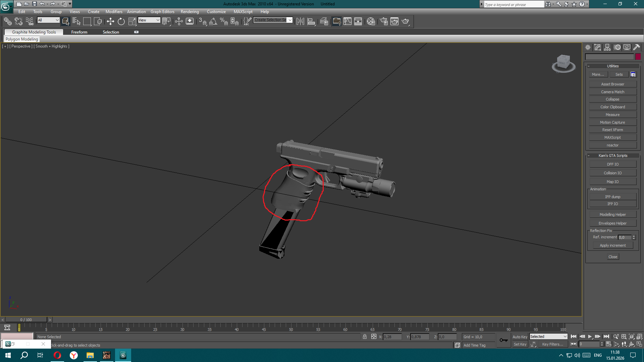644x362 pixels.
Task: Click the Select by Name icon
Action: [76, 21]
